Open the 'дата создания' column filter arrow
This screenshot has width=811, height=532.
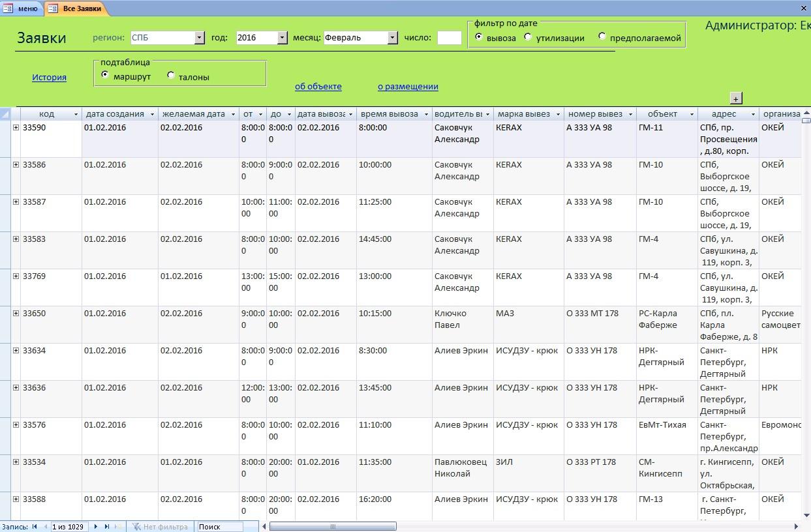152,115
